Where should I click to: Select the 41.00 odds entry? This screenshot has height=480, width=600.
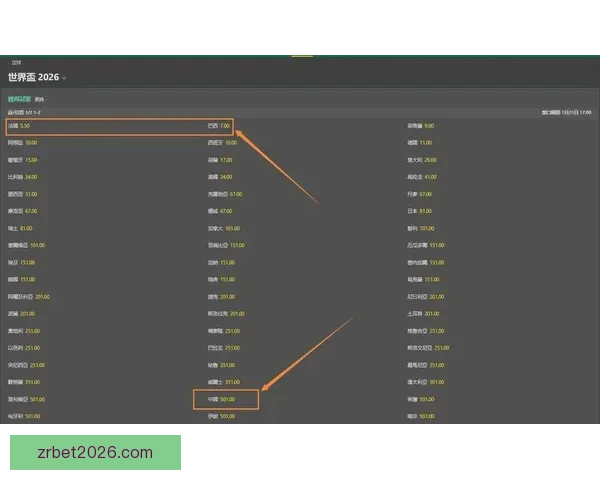tap(422, 177)
